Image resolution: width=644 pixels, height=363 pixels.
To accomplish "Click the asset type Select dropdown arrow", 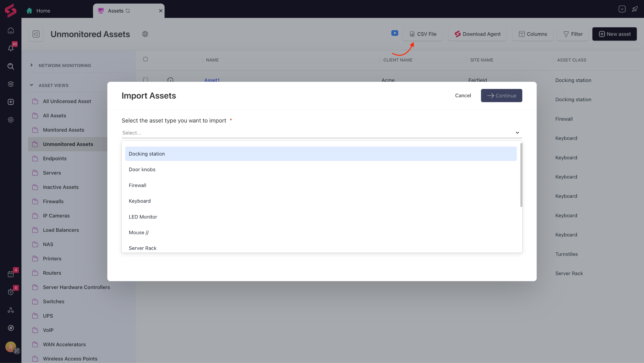I will point(517,133).
